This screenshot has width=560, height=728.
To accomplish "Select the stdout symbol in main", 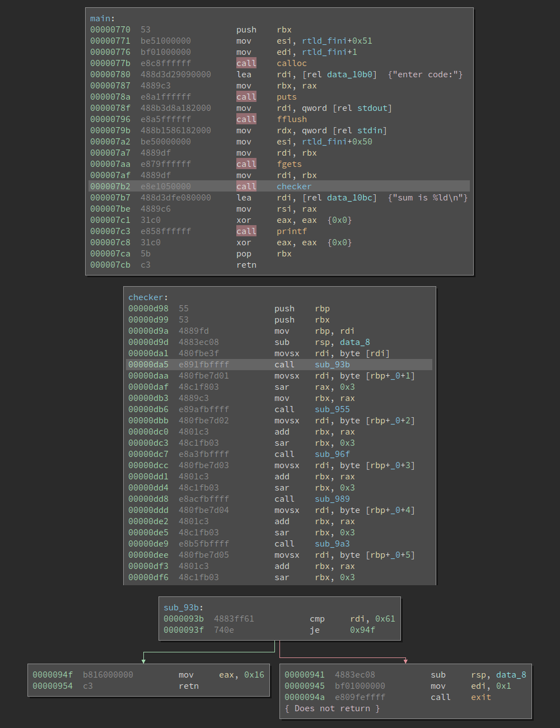I will pos(375,108).
